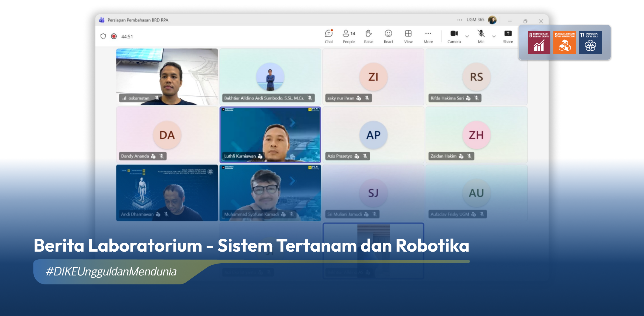Click the SDG 8 Decent Work badge
644x316 pixels.
click(539, 42)
